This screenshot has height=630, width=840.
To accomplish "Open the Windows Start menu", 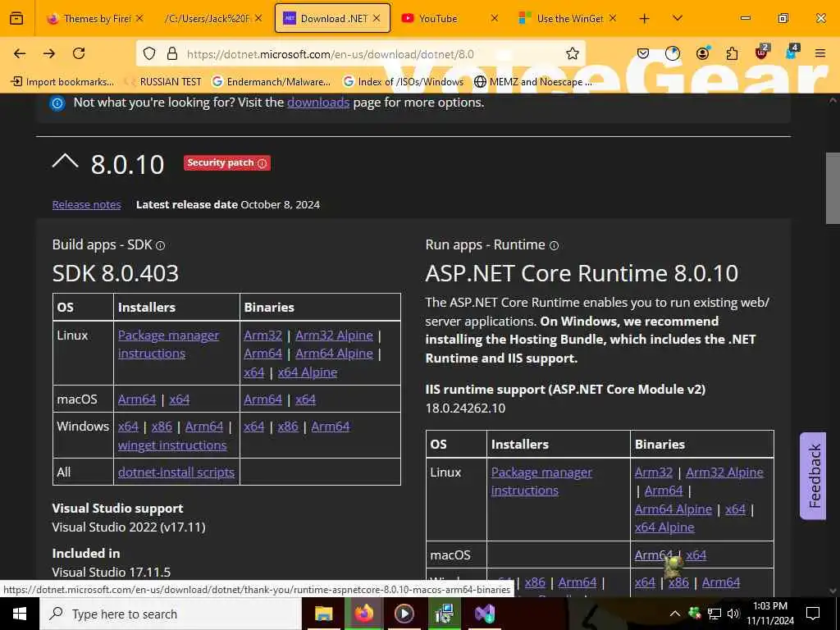I will point(20,614).
